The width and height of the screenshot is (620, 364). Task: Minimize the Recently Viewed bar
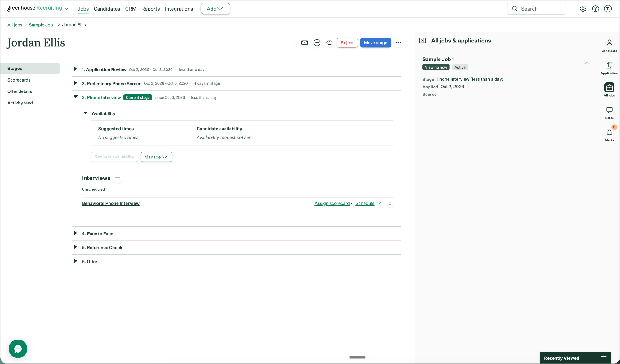(x=604, y=357)
